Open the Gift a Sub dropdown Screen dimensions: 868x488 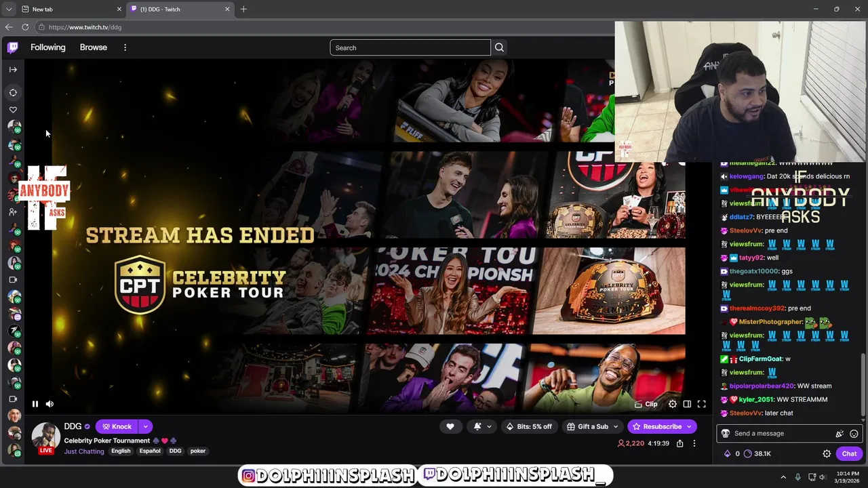point(593,426)
